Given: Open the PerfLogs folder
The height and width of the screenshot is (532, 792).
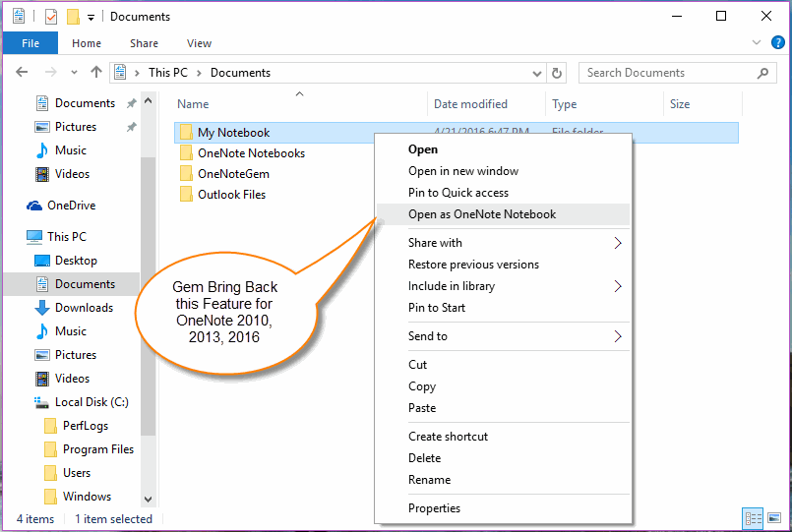Looking at the screenshot, I should click(x=77, y=426).
